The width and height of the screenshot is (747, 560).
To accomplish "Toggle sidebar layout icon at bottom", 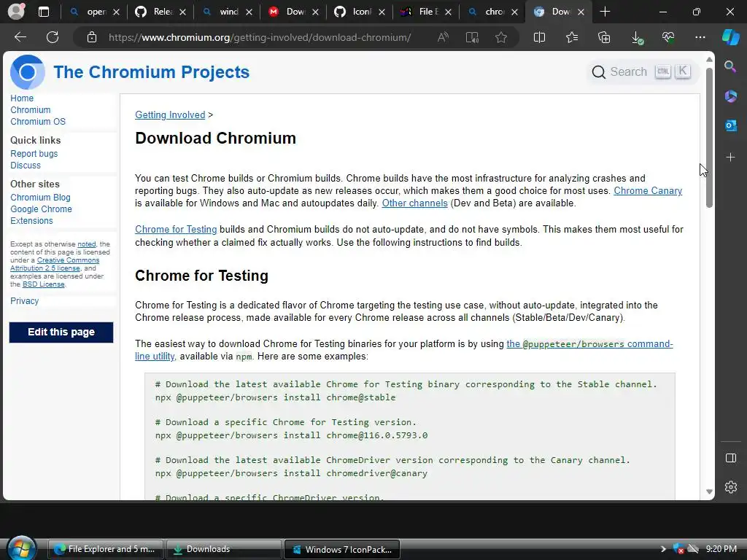I will (731, 458).
